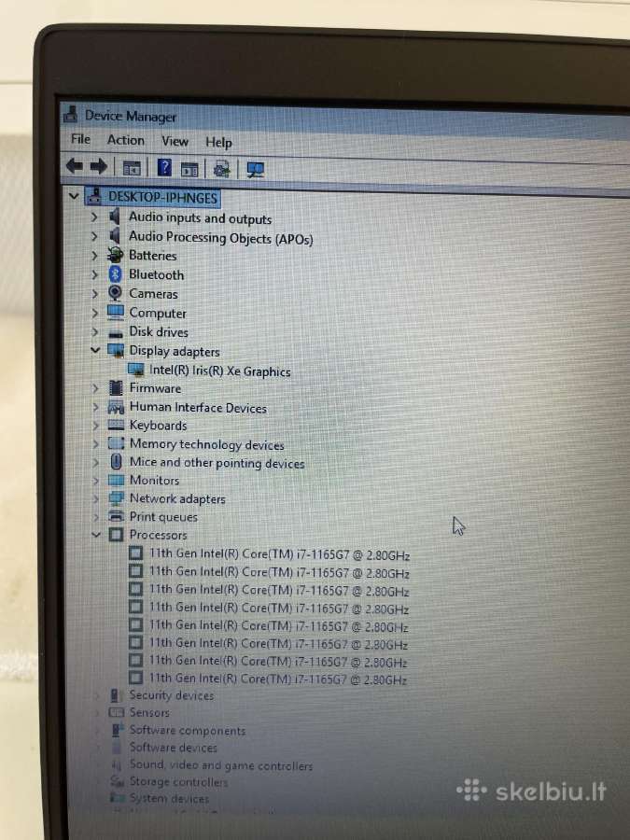This screenshot has width=630, height=840.
Task: Click the Cameras webcam icon
Action: pyautogui.click(x=115, y=293)
